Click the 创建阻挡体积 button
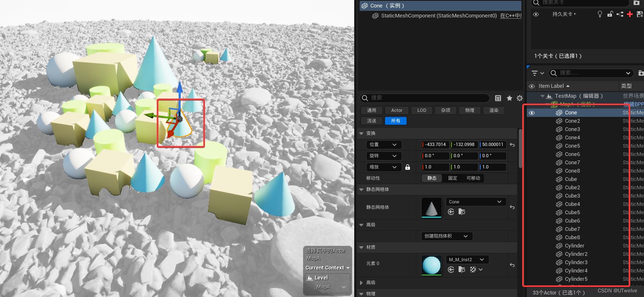Viewport: 644px width, 297px height. (447, 236)
